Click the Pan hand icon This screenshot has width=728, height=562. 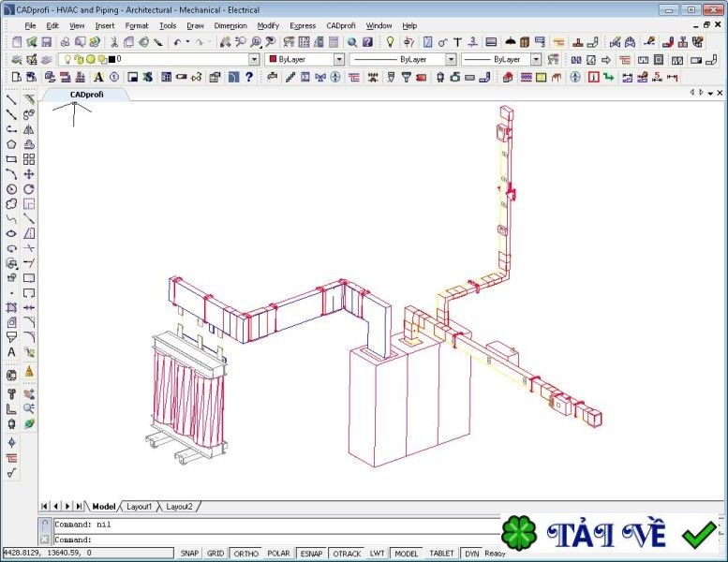click(x=225, y=42)
